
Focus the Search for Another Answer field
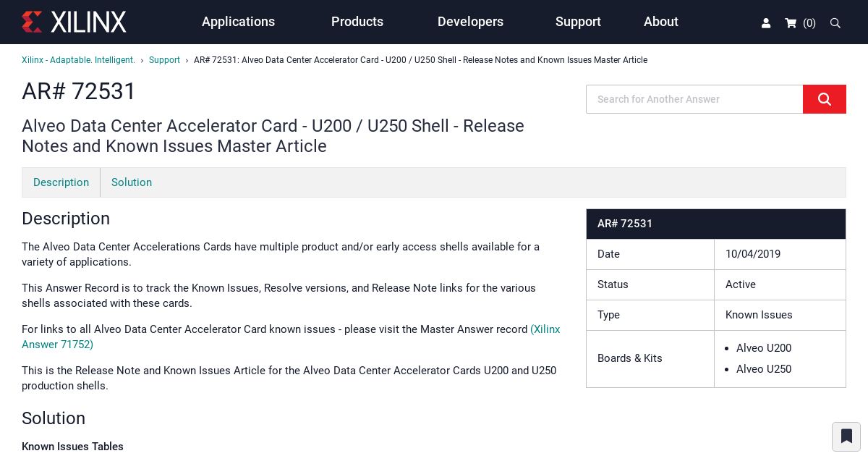pos(694,99)
